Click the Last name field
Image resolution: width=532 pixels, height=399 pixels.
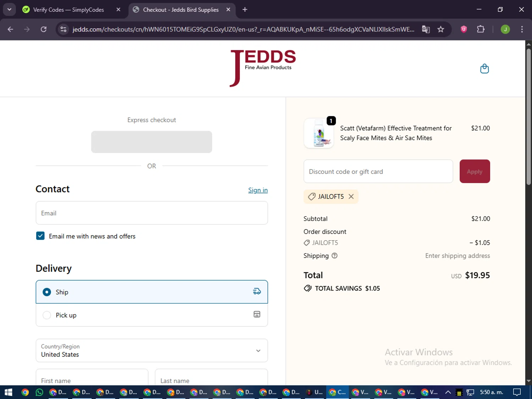(x=211, y=377)
